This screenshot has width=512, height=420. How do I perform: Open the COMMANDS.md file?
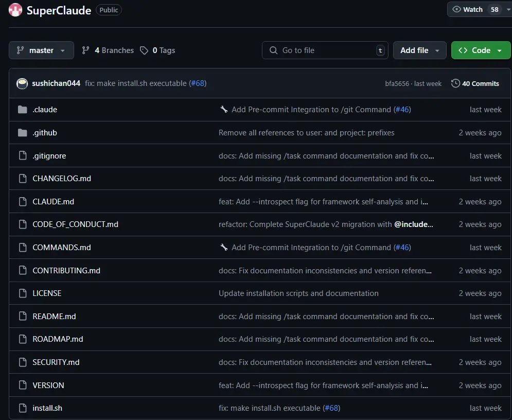(x=61, y=248)
